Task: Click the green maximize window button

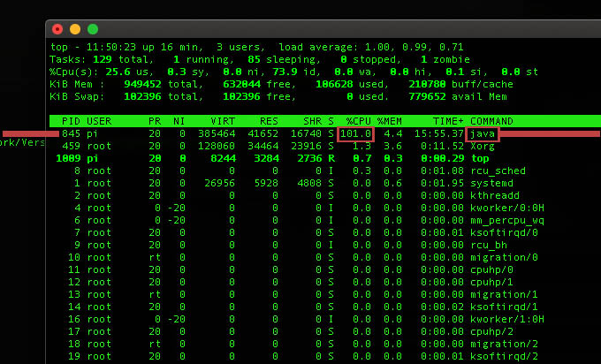Action: pos(93,29)
